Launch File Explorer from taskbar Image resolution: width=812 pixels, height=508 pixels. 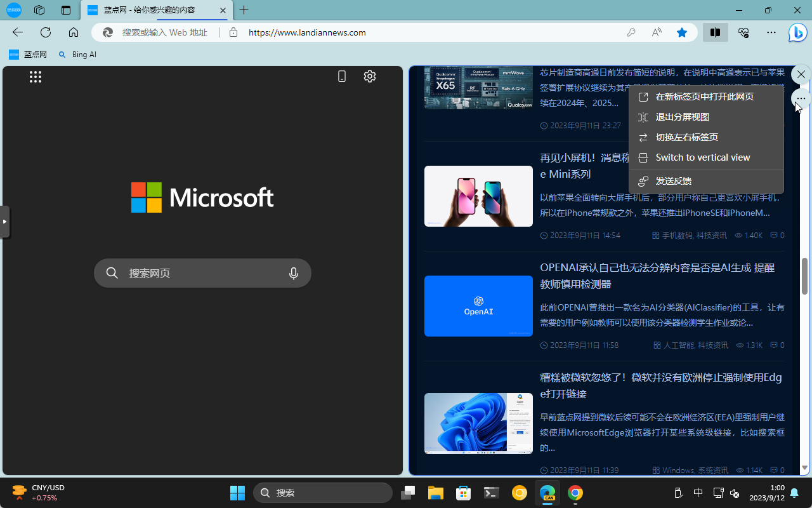point(435,493)
